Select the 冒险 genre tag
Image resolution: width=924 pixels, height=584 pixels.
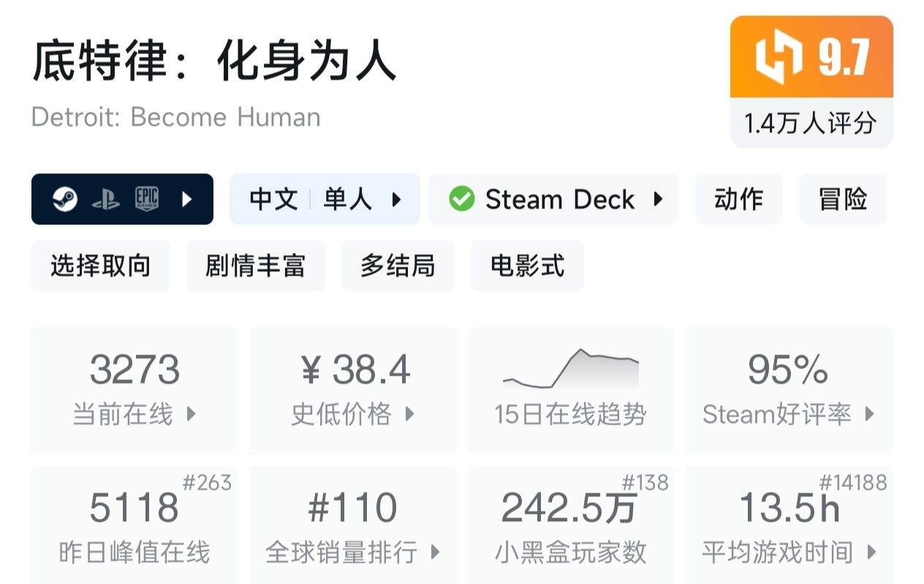(843, 199)
